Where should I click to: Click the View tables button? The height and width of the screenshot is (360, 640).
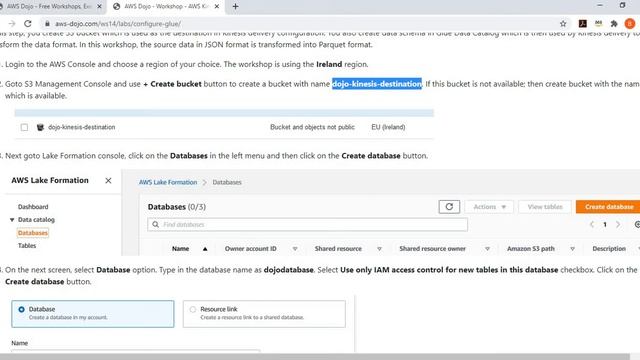pyautogui.click(x=545, y=207)
